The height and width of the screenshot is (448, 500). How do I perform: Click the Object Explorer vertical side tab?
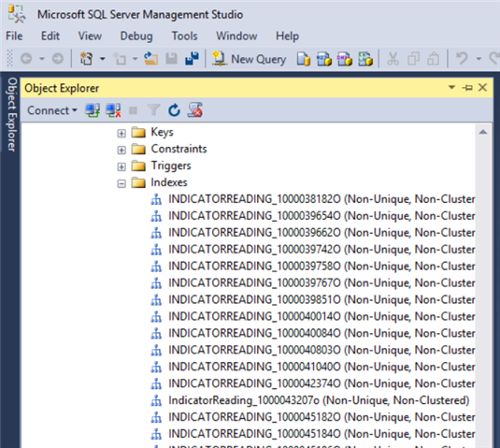point(11,114)
